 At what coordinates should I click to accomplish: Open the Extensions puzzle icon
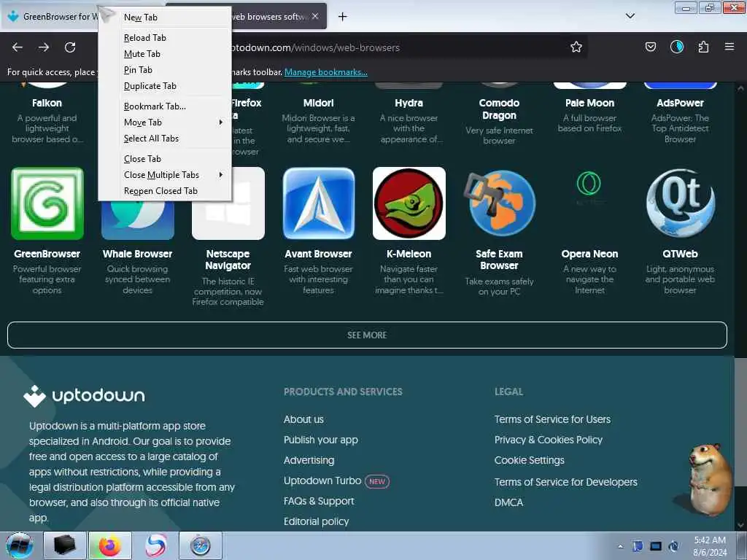coord(703,47)
